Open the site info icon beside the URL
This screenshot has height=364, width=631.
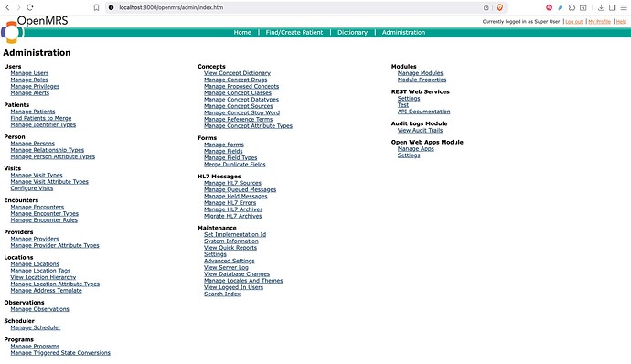[112, 7]
